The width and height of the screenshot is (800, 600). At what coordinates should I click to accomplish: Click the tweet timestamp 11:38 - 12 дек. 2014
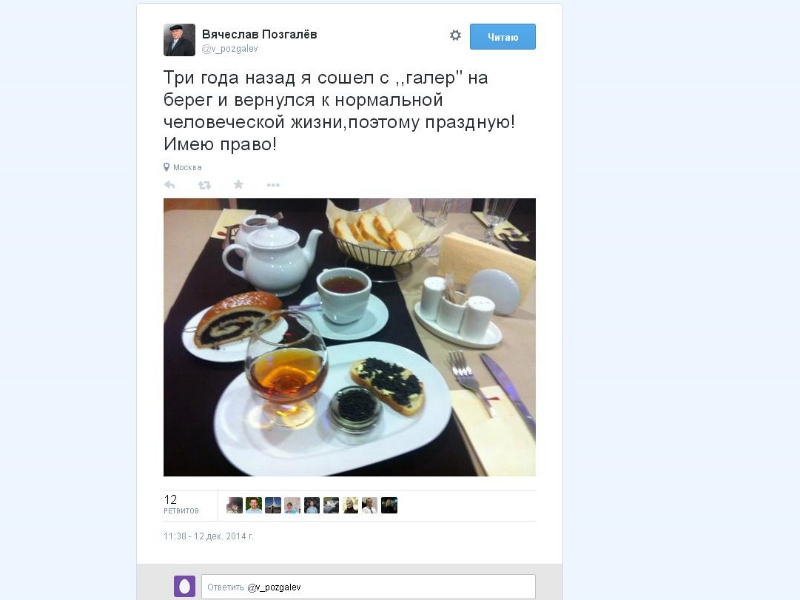[x=208, y=536]
